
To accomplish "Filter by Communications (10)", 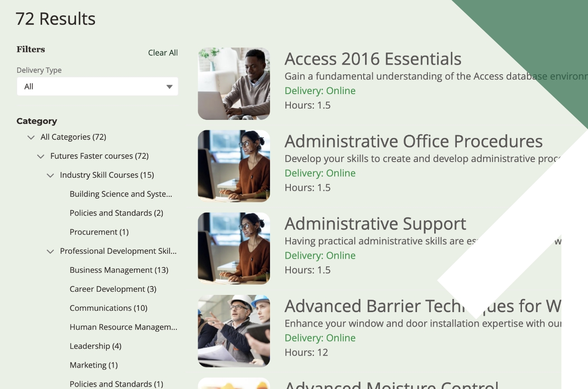I will (109, 308).
